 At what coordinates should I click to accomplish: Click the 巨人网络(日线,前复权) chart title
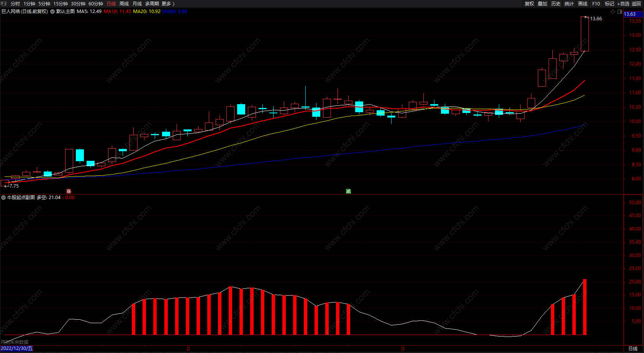tap(25, 11)
